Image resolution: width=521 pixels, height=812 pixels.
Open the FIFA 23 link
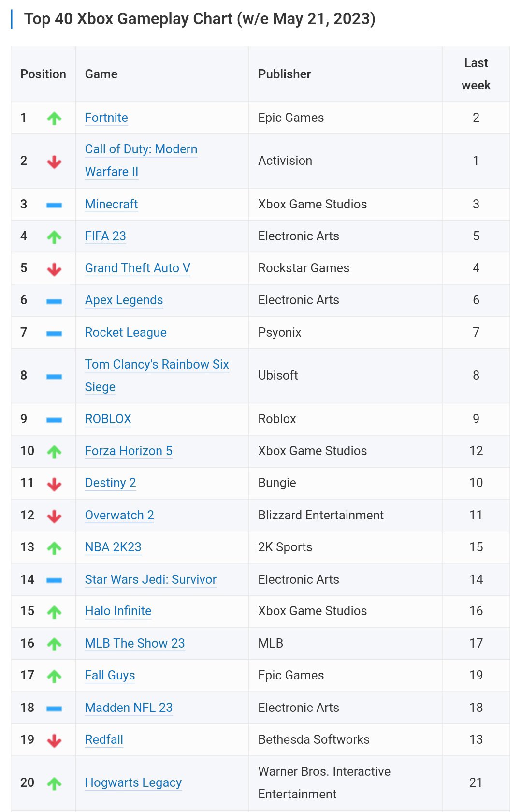(x=105, y=236)
